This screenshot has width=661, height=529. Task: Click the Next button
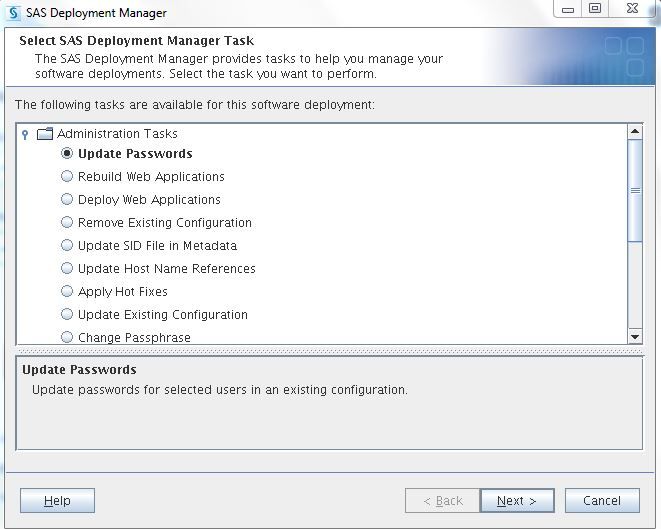pos(517,500)
